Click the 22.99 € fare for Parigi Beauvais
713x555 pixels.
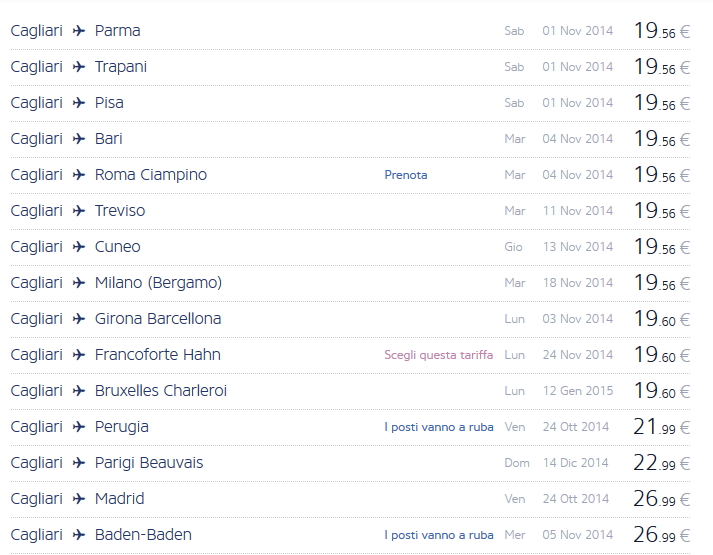pyautogui.click(x=661, y=463)
